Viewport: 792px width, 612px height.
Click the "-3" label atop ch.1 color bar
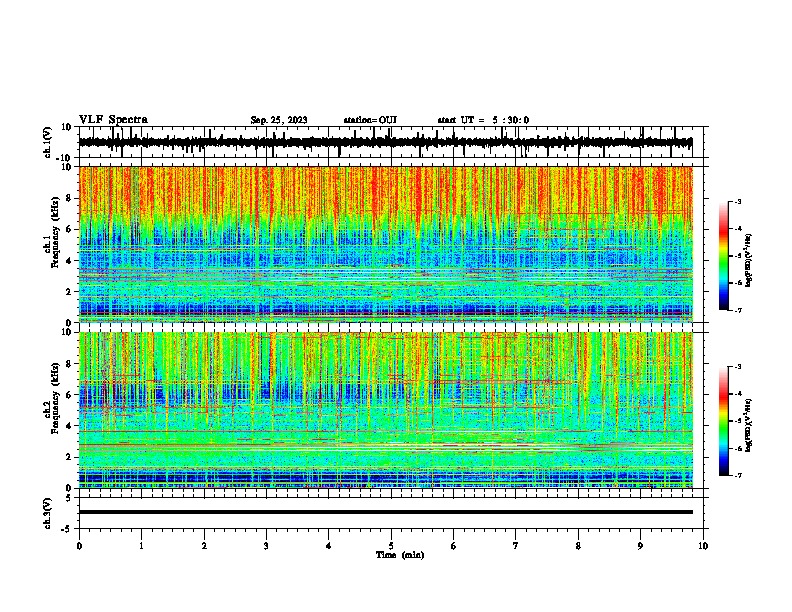tap(737, 201)
